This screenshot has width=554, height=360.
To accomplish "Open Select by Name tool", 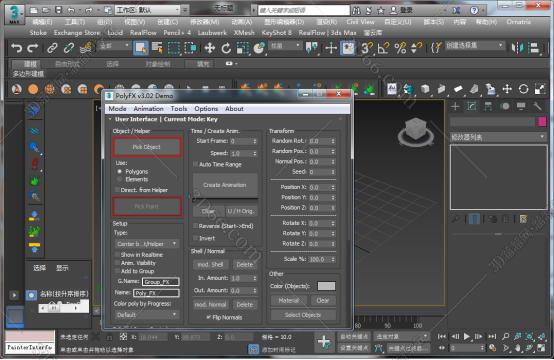I will click(x=157, y=48).
